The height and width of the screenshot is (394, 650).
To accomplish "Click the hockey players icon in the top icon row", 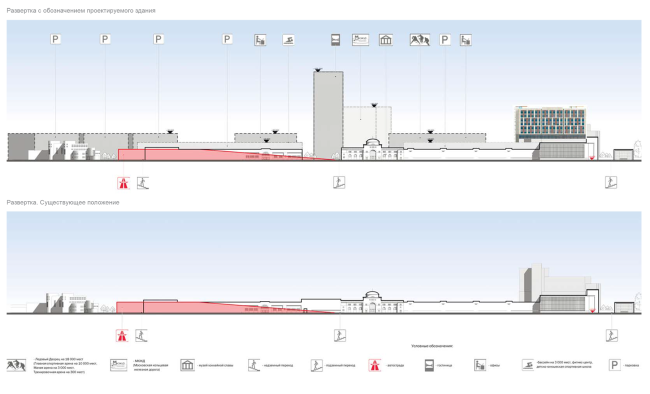I will pos(420,40).
